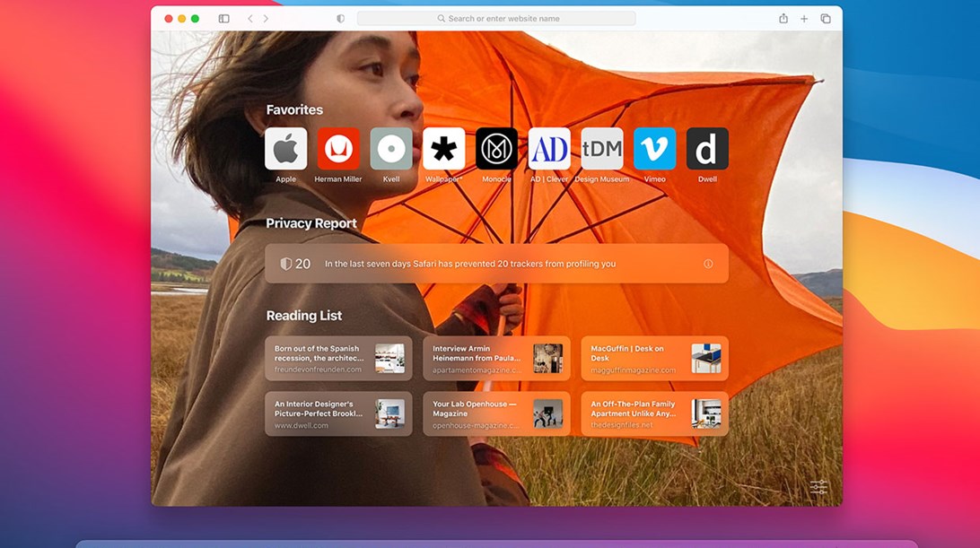Open start page customization settings

pyautogui.click(x=818, y=487)
